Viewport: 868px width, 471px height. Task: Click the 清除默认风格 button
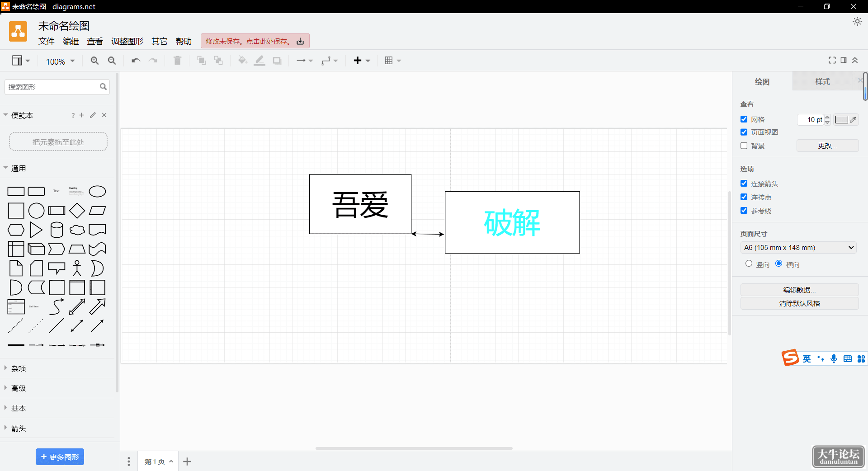pos(799,303)
